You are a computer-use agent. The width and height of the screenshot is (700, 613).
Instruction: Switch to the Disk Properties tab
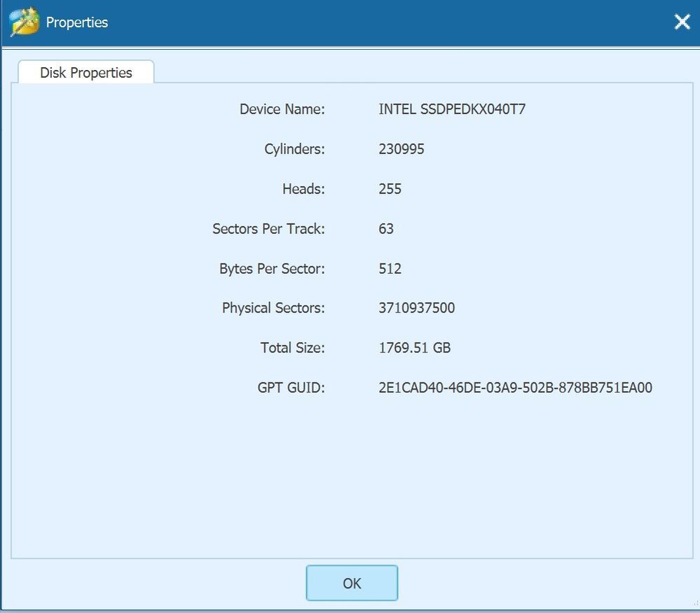tap(85, 73)
